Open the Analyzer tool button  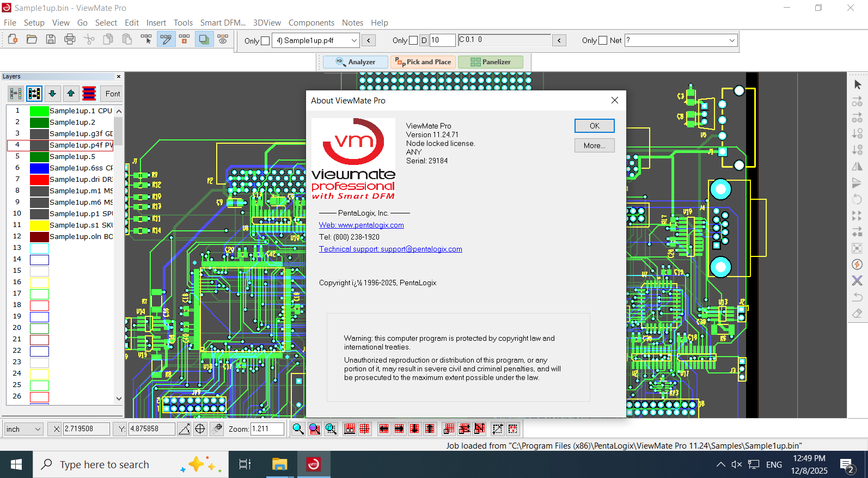point(356,62)
